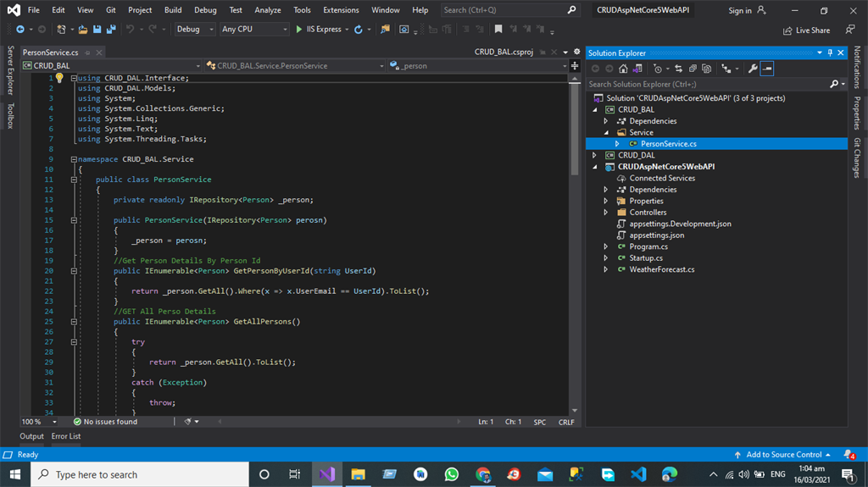Click the Sync with Active Document icon
Screen dimensions: 868x487
click(678, 69)
